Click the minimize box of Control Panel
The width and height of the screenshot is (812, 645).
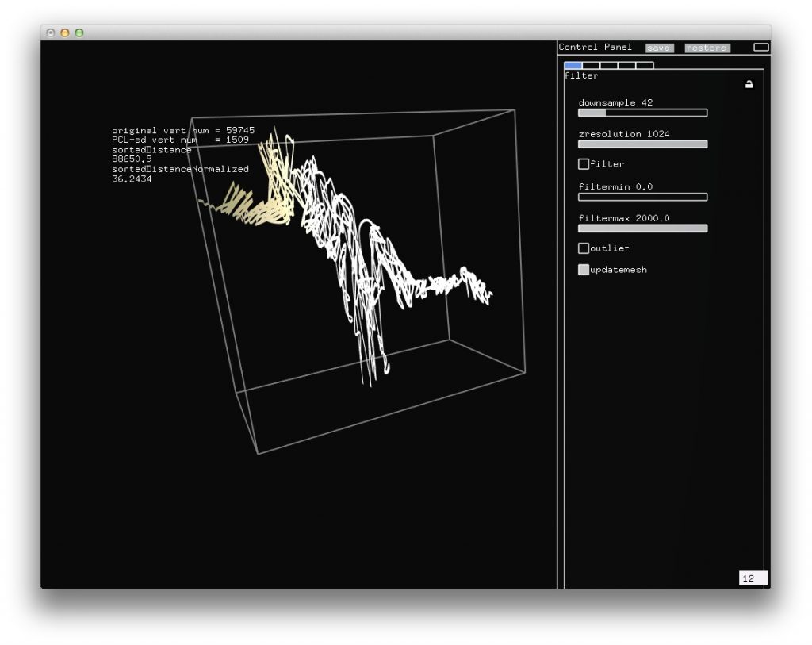click(x=760, y=48)
